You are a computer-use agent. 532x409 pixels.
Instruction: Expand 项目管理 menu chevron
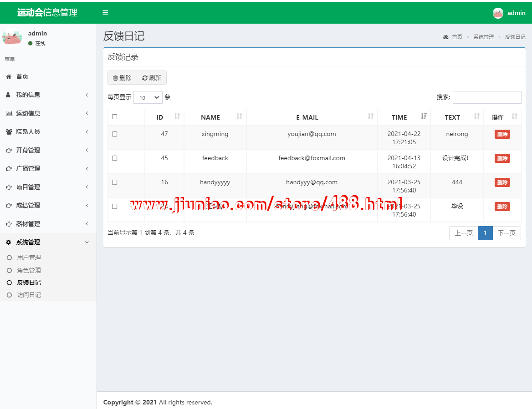point(87,187)
